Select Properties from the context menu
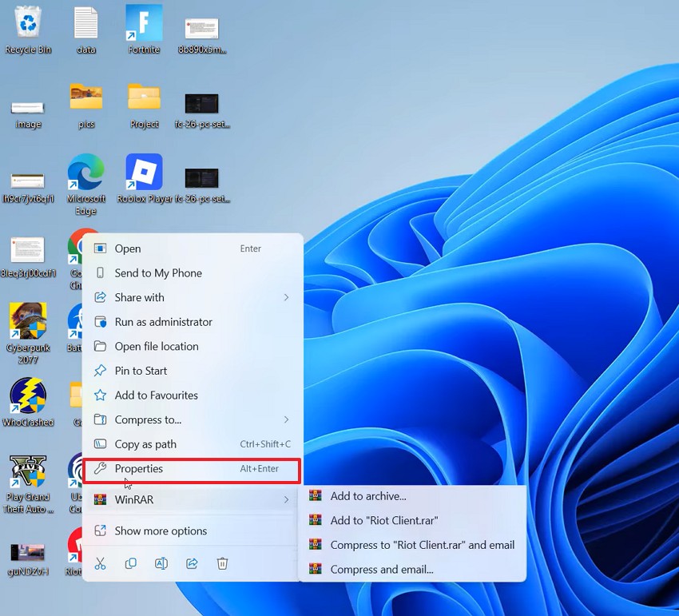Screen dimensions: 679x616 [139, 469]
